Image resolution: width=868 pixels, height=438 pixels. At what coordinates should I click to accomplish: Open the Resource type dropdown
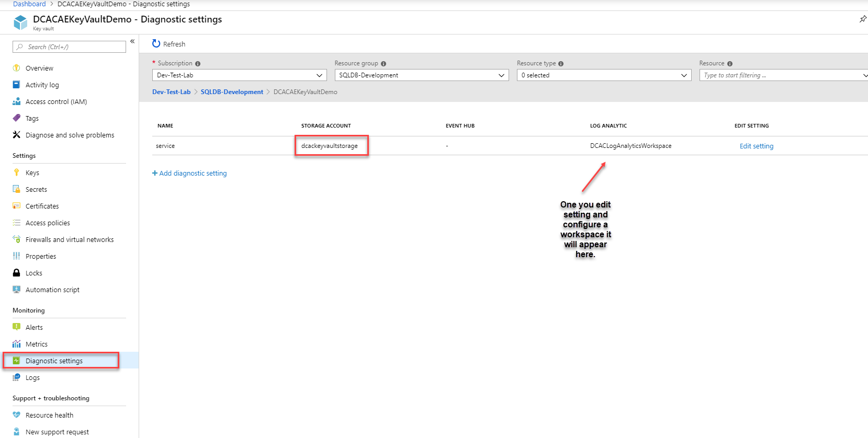604,75
